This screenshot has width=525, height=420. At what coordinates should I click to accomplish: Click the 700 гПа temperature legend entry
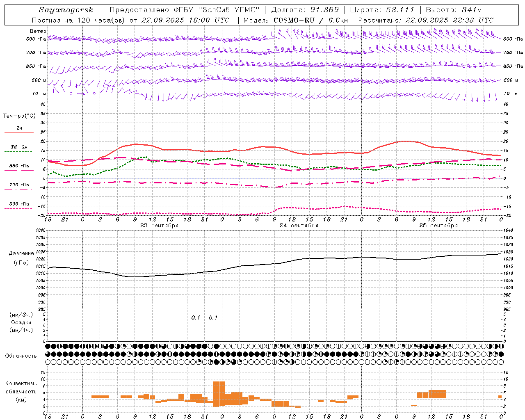click(19, 185)
